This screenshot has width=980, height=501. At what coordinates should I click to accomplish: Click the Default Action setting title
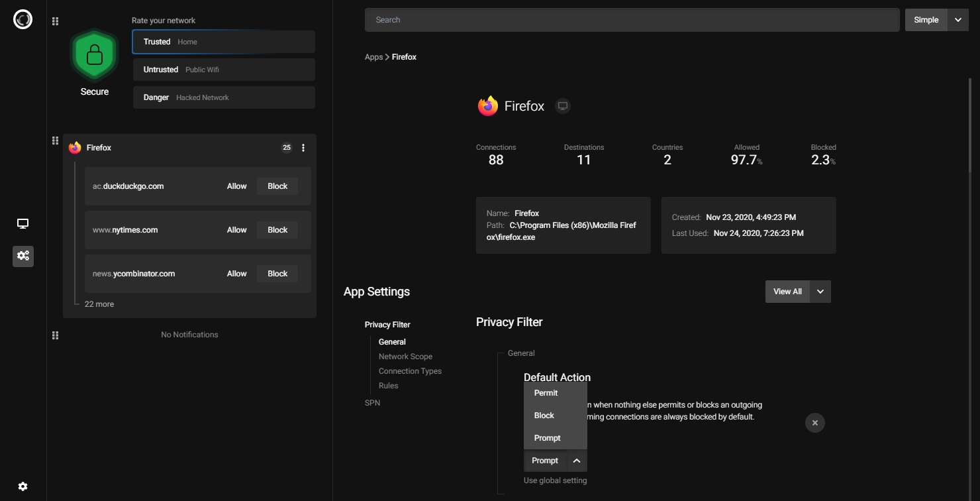[557, 378]
